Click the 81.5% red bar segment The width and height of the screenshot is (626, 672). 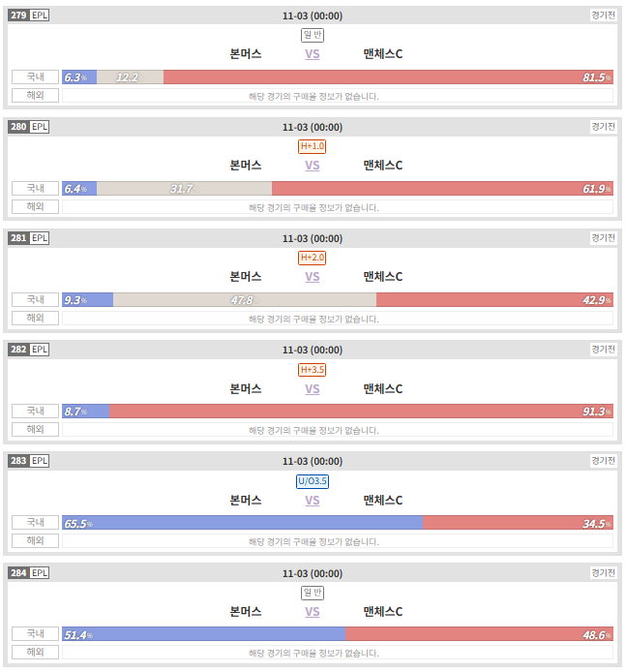point(388,77)
